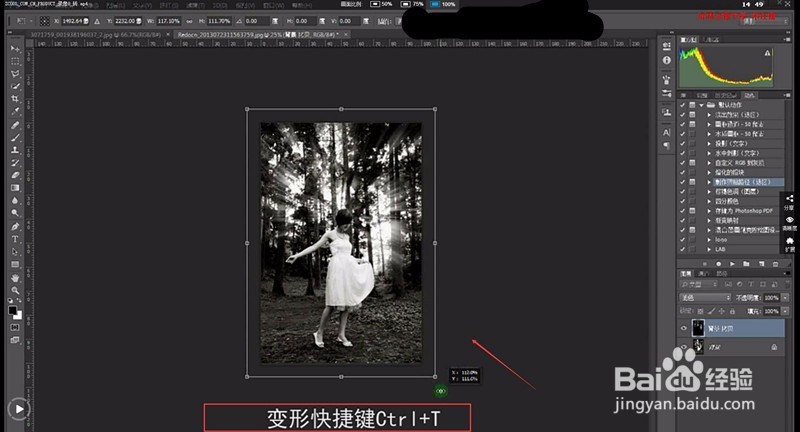Select the Gradient tool
Image resolution: width=800 pixels, height=432 pixels.
click(x=15, y=188)
